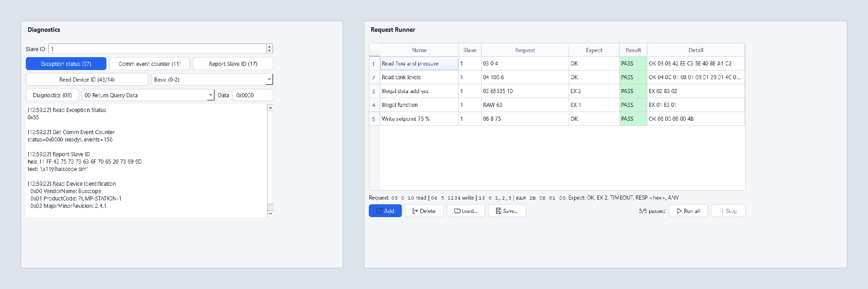The width and height of the screenshot is (868, 289).
Task: Click the Diagnostics (08) button
Action: [52, 95]
